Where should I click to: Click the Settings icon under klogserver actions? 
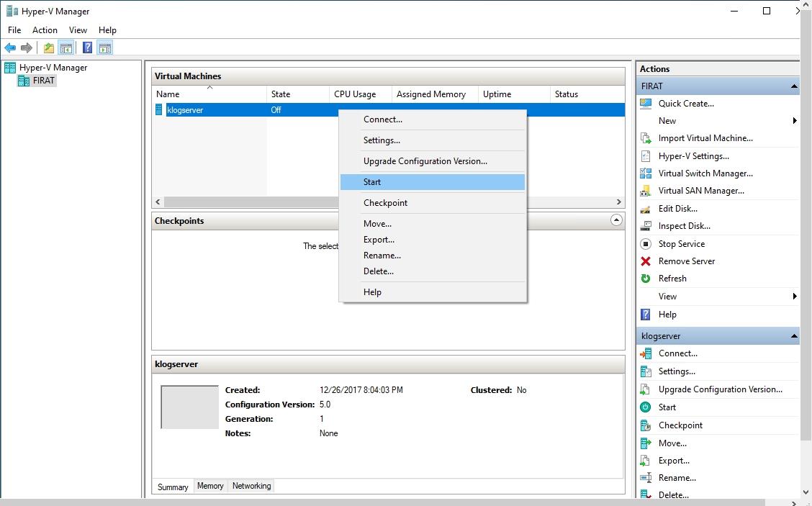(x=646, y=371)
